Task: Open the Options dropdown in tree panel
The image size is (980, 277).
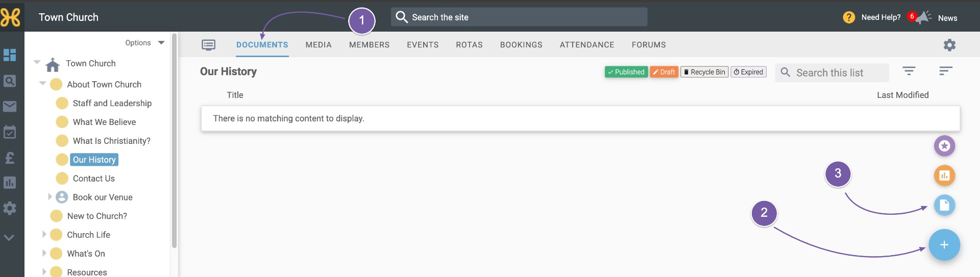Action: [145, 43]
